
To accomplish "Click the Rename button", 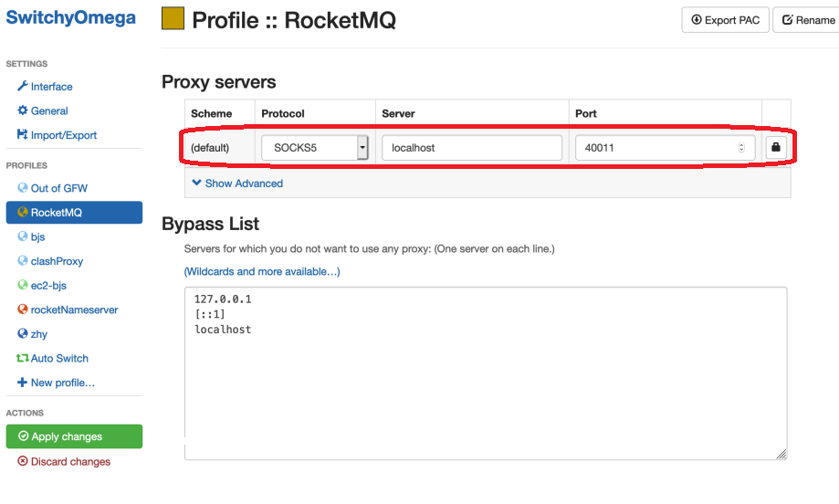I will click(x=808, y=20).
